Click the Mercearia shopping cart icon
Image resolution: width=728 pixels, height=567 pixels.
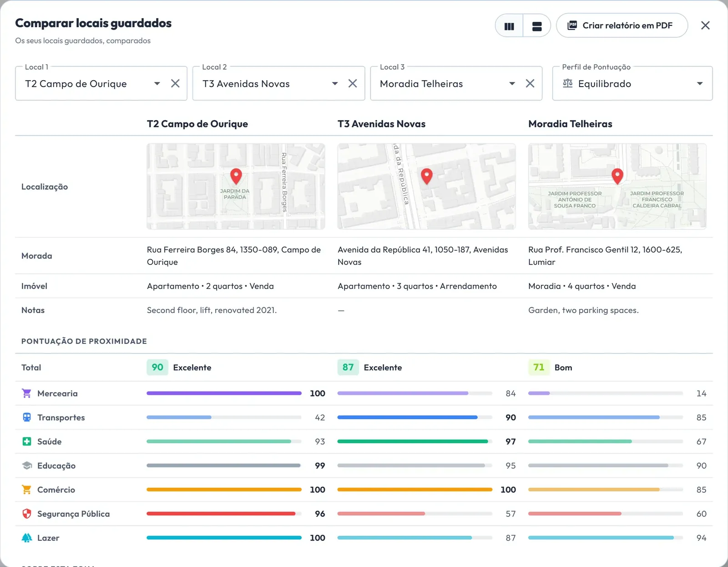pos(27,393)
